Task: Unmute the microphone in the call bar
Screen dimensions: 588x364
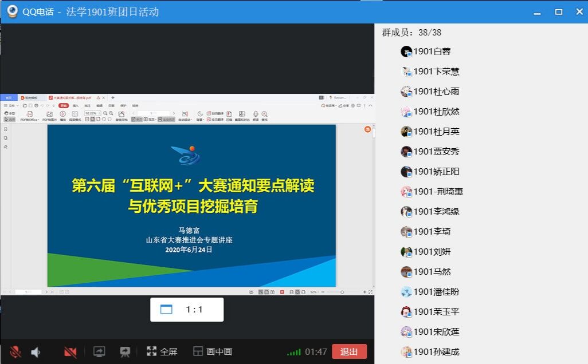Action: click(x=15, y=352)
